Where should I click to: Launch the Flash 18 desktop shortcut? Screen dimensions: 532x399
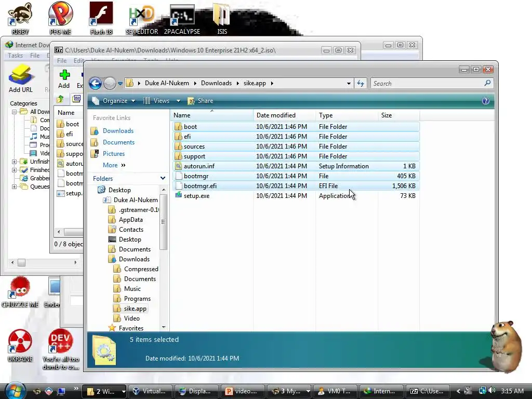click(x=101, y=17)
